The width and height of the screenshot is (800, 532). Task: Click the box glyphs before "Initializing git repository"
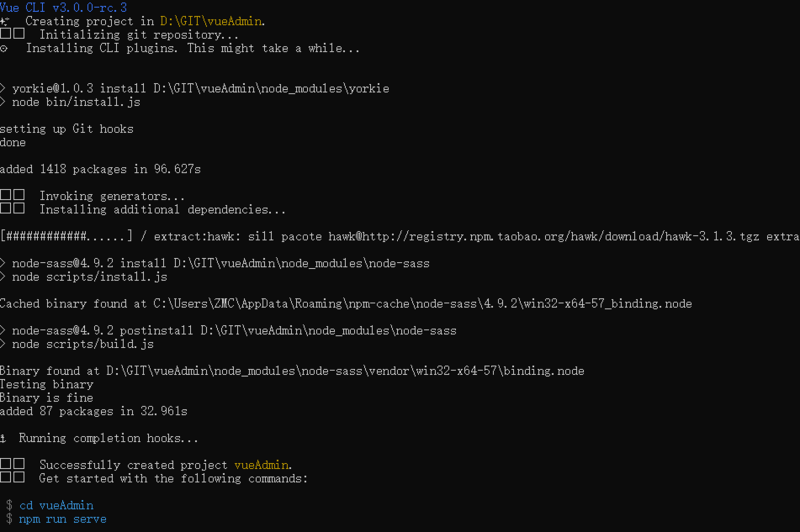(13, 34)
